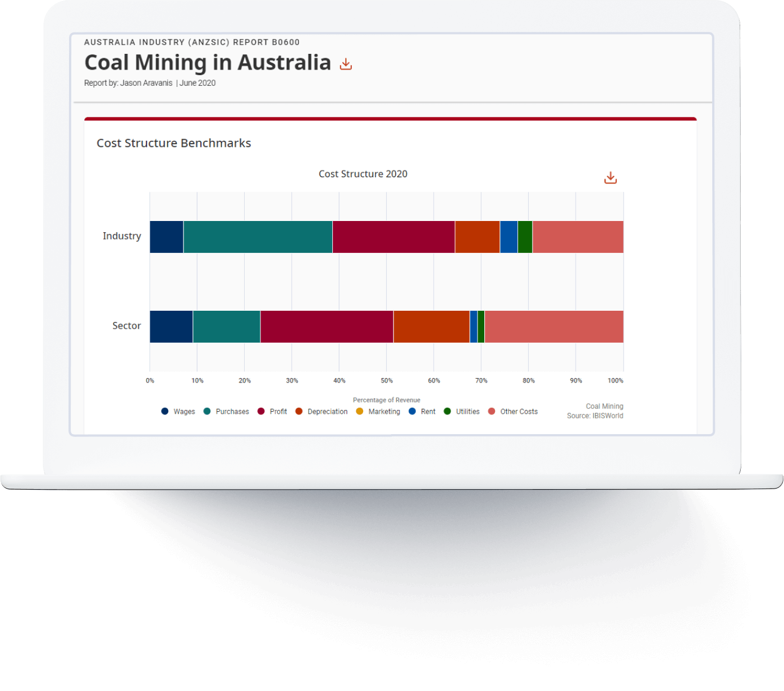Click the download icon beside the report title

point(346,64)
